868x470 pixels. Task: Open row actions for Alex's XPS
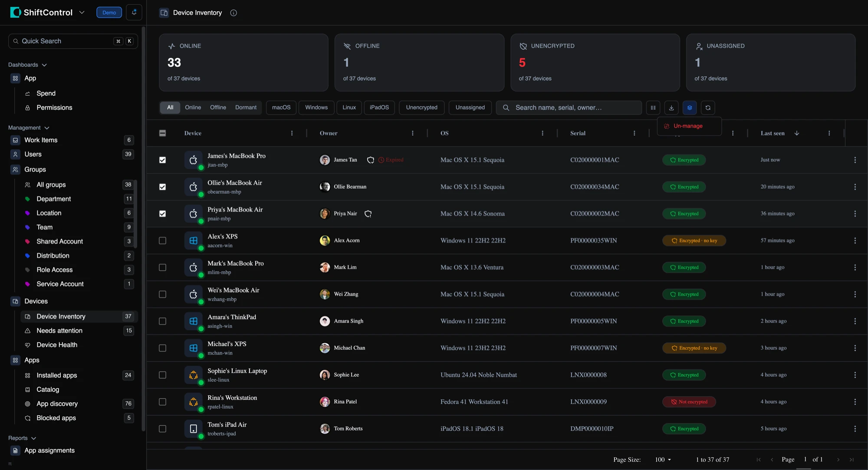click(x=855, y=241)
